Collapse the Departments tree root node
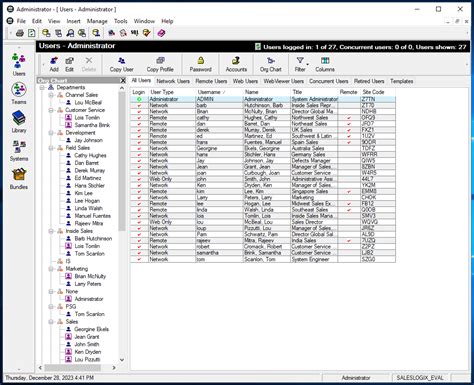Viewport: 474px width, 385px height. (x=42, y=87)
